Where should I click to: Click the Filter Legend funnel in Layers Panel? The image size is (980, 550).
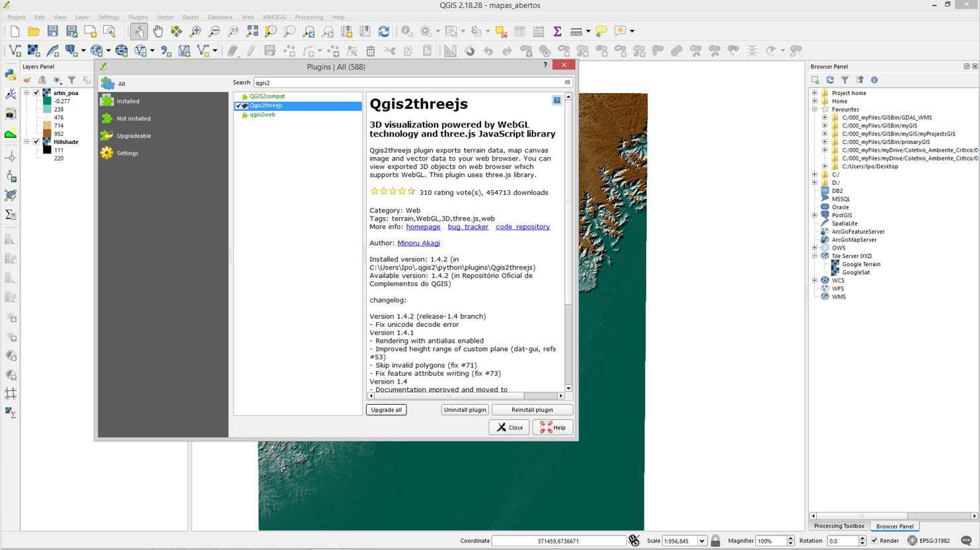click(71, 80)
